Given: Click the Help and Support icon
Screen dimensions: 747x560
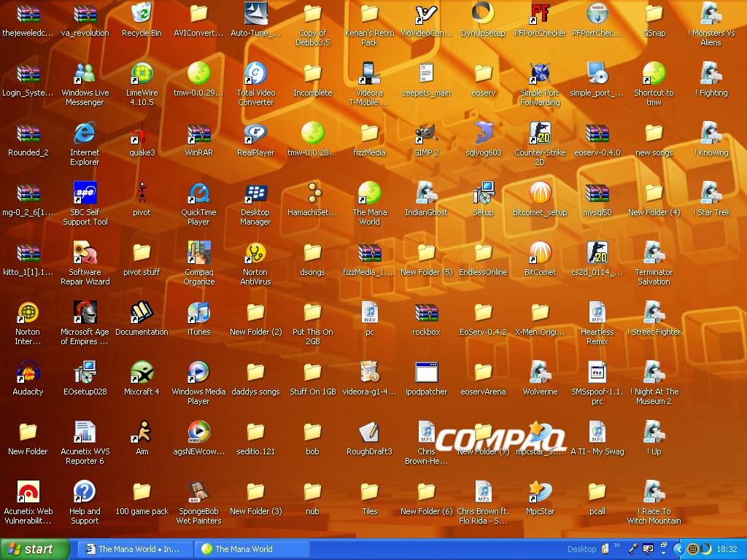Looking at the screenshot, I should click(x=85, y=491).
